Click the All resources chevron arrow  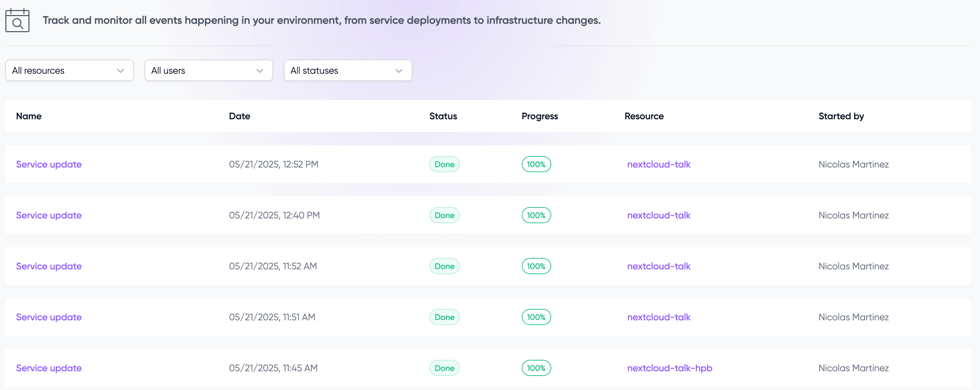coord(120,71)
